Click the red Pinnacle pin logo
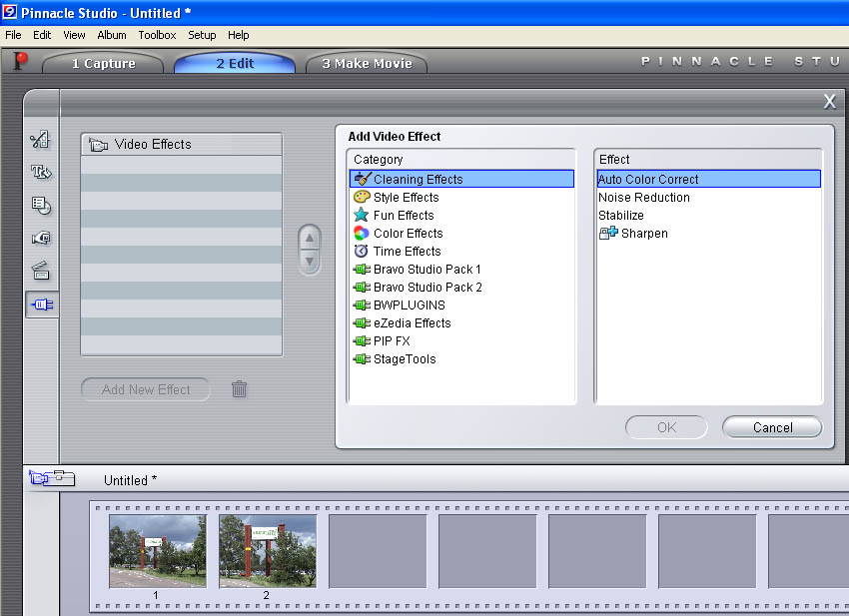The width and height of the screenshot is (849, 616). click(21, 61)
